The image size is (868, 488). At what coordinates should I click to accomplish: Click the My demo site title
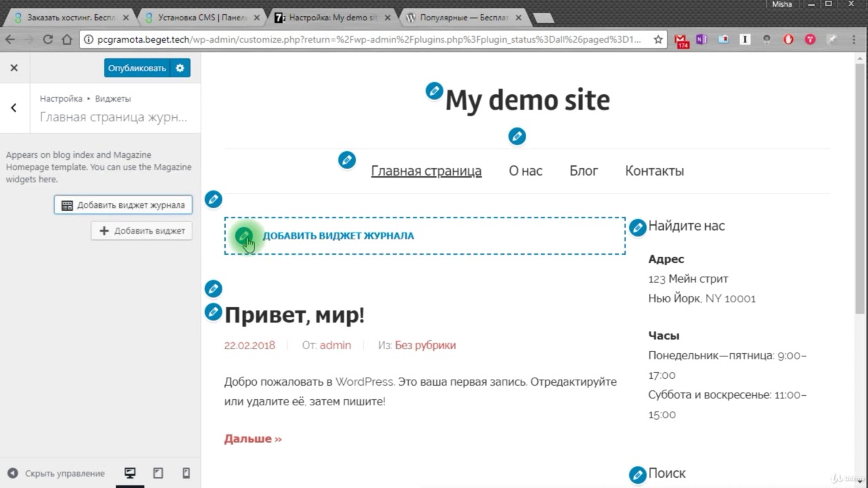click(x=528, y=100)
